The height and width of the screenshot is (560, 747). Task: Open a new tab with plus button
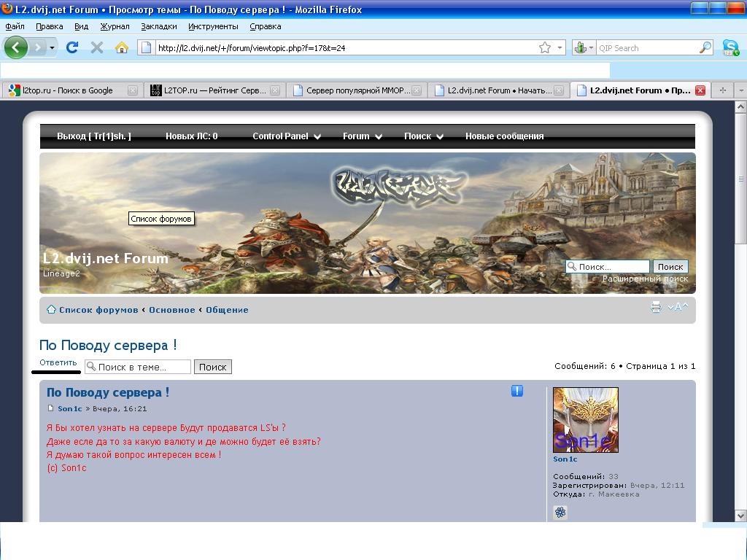click(x=723, y=90)
